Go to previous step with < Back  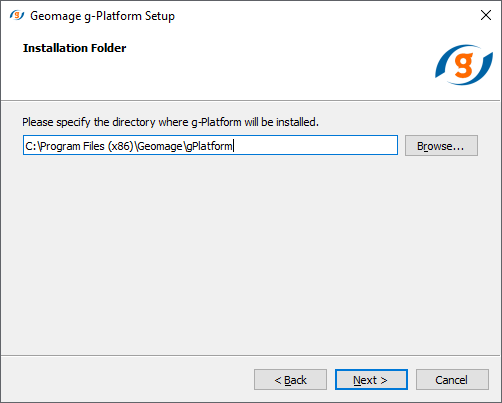tap(290, 379)
